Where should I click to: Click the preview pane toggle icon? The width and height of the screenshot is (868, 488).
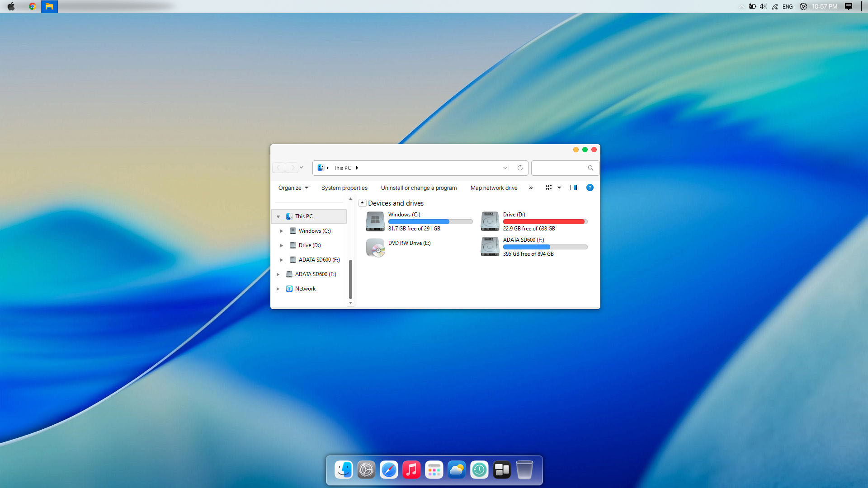pyautogui.click(x=574, y=187)
